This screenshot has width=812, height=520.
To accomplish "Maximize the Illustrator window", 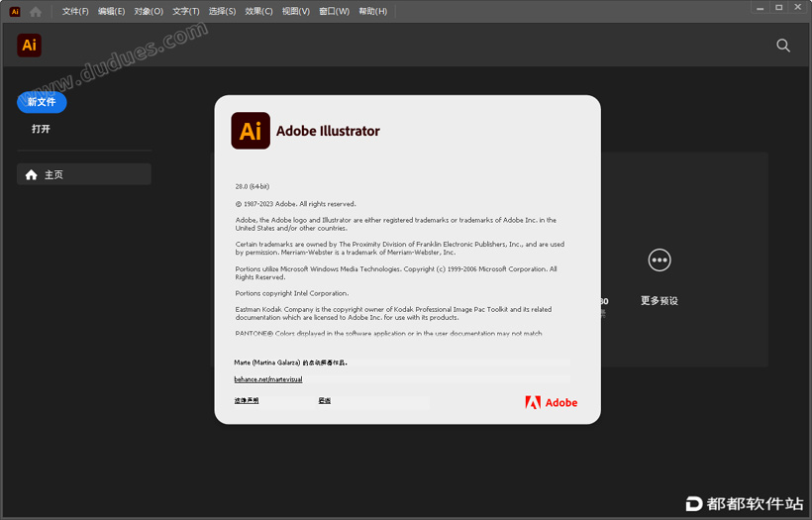I will (x=779, y=7).
